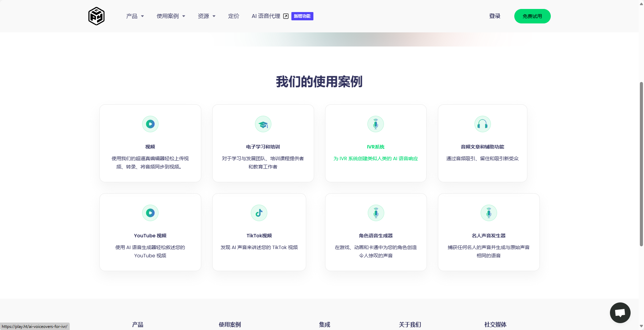Click the 电子学习和培训 graduation cap icon

pos(263,124)
